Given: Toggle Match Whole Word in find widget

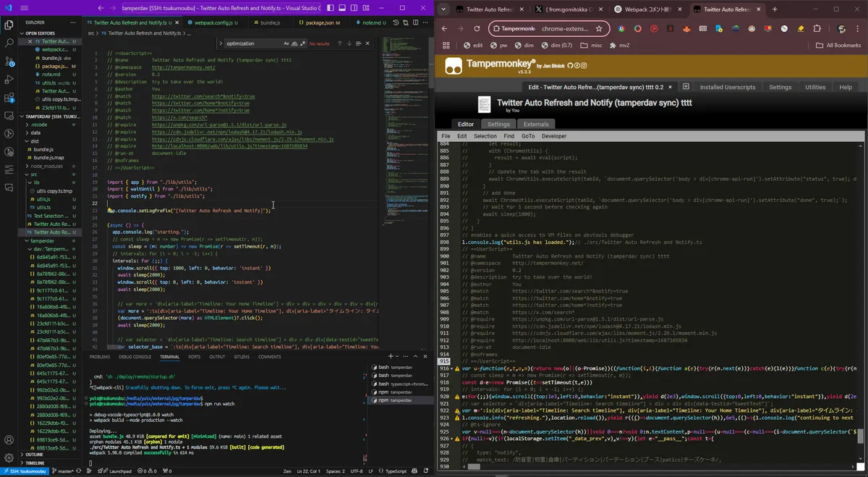Looking at the screenshot, I should tap(294, 43).
